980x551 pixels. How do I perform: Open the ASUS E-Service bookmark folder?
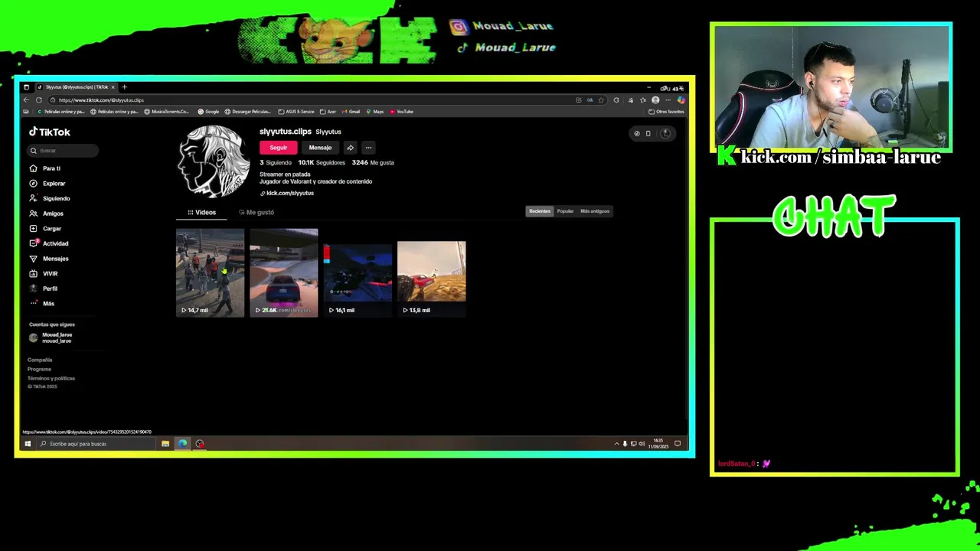click(296, 112)
